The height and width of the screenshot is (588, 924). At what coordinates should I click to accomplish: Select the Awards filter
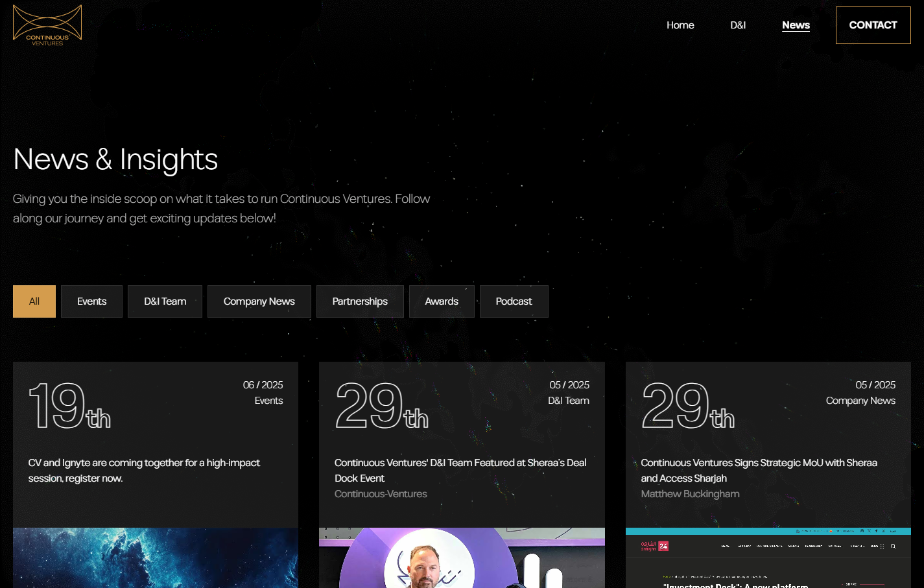[442, 301]
